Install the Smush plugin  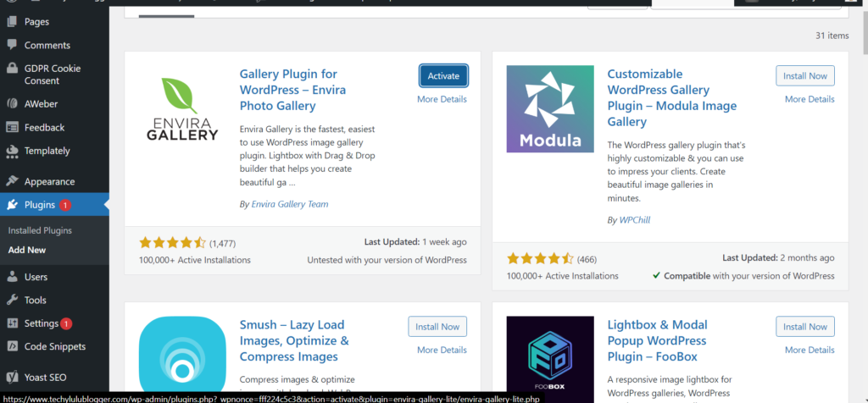[x=437, y=326]
